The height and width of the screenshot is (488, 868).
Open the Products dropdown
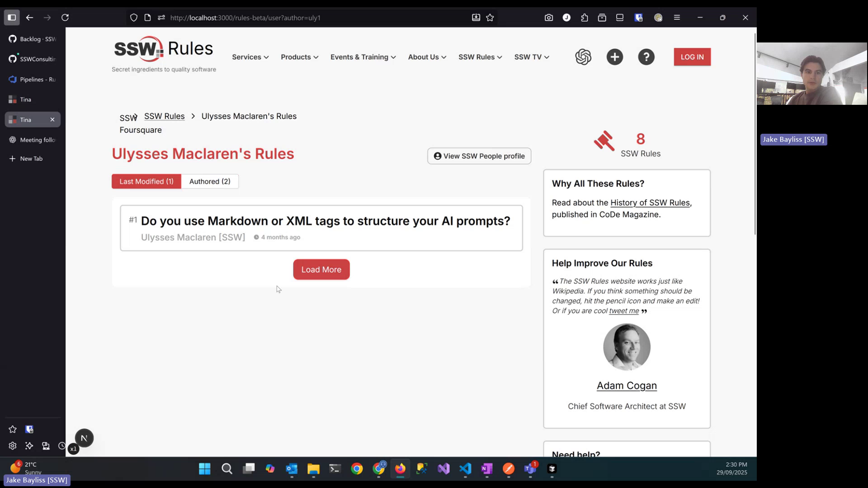[299, 57]
